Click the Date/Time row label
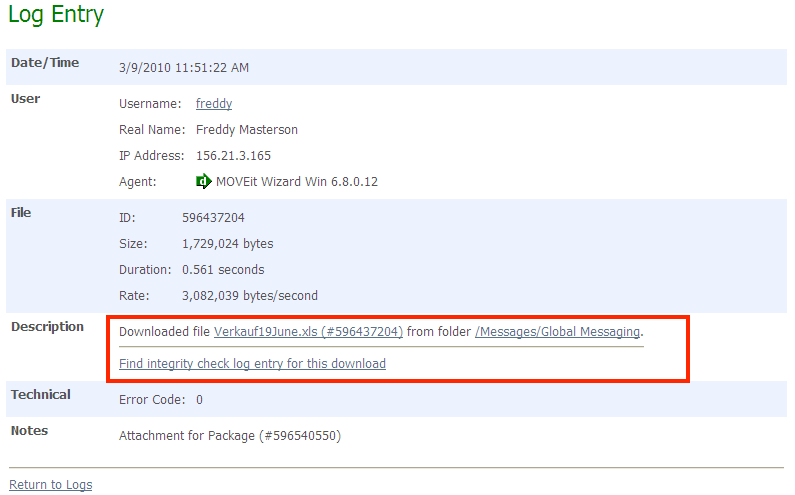795x495 pixels. (45, 62)
